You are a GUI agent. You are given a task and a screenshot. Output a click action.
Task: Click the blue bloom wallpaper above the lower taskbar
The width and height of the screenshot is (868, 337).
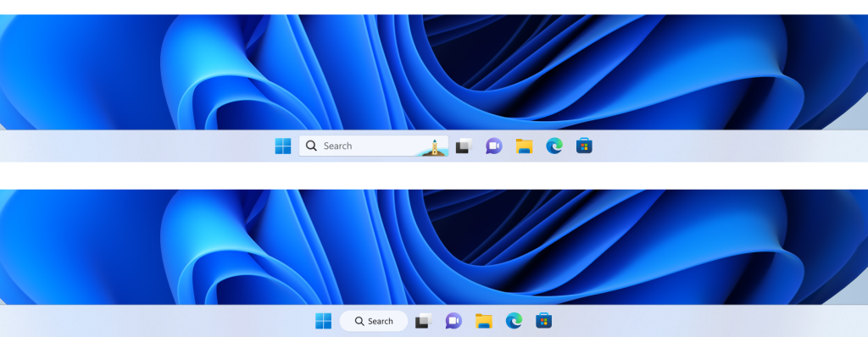tap(434, 246)
